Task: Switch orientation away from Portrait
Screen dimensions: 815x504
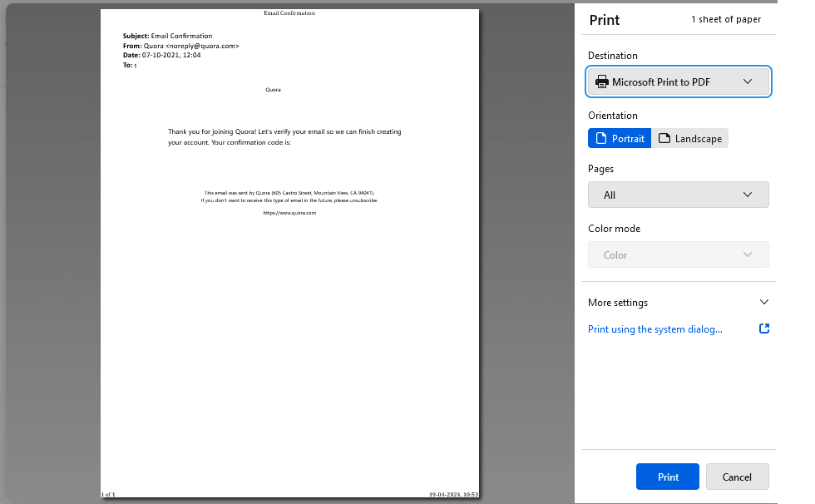Action: tap(690, 138)
